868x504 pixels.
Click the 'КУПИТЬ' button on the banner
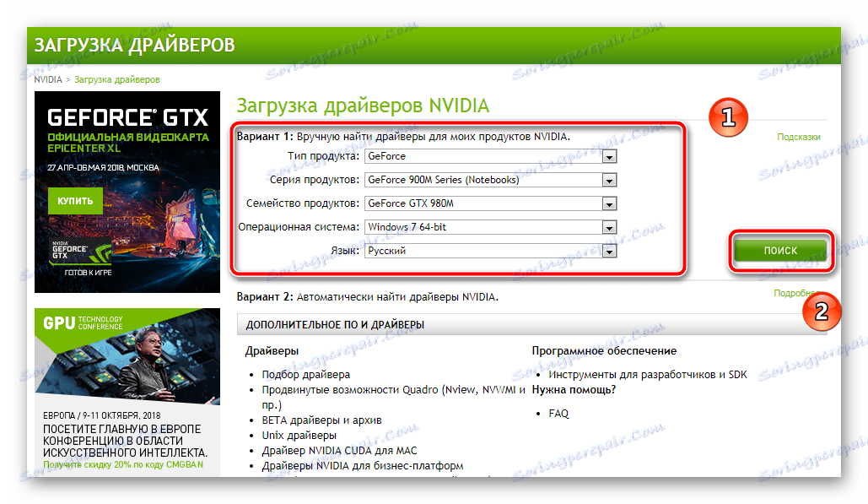[73, 200]
